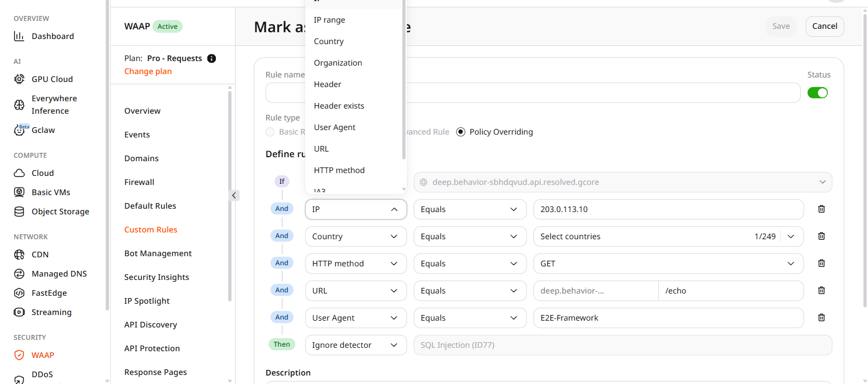Click the Everywhere Inference brain icon

(19, 105)
